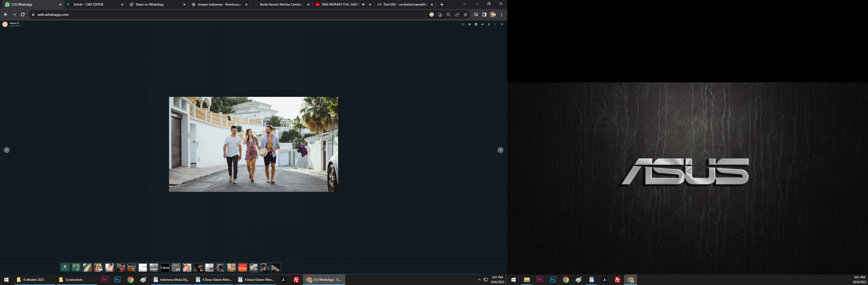Switch to the Share on WhatsApp tab
Image resolution: width=868 pixels, height=285 pixels.
[157, 4]
